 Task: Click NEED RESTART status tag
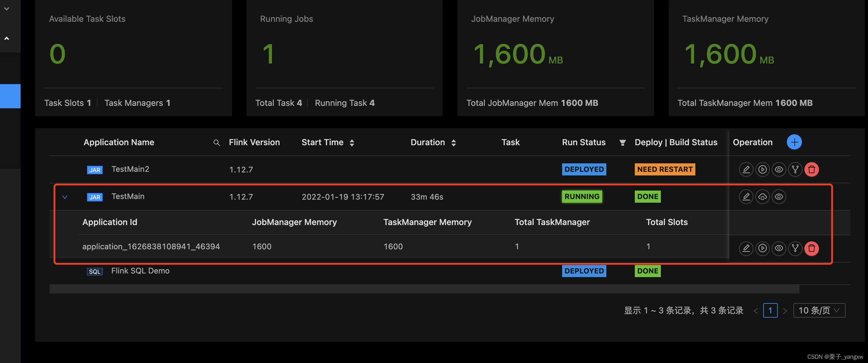point(664,169)
